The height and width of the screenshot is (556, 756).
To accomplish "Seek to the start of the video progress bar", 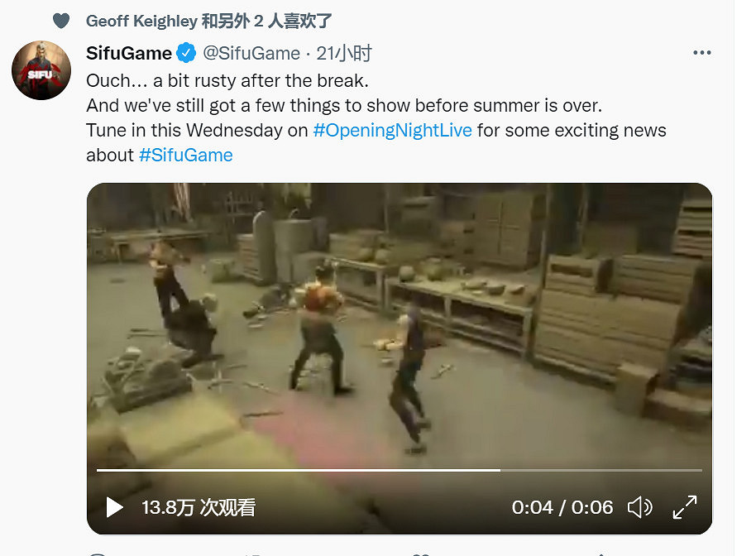I will 98,470.
